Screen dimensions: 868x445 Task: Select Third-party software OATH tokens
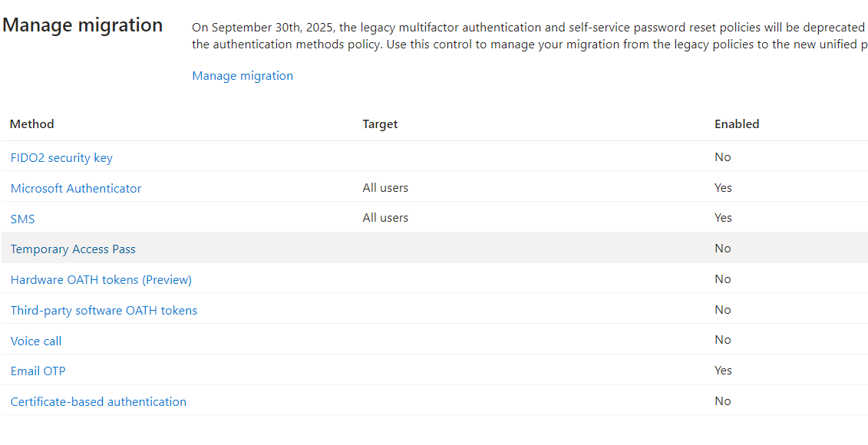point(104,311)
